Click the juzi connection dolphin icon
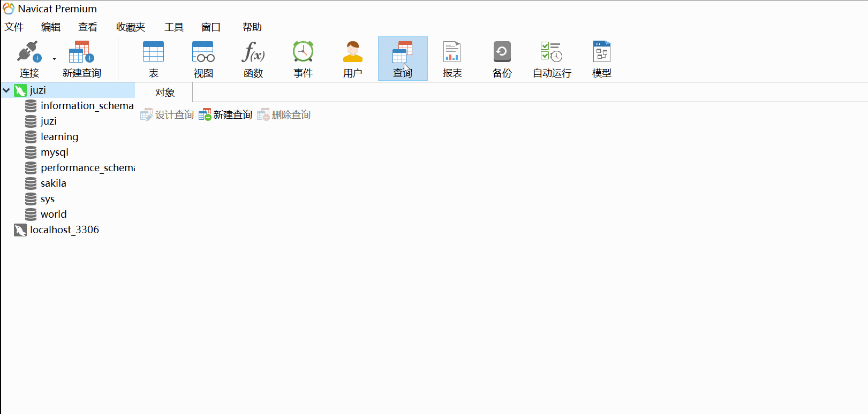The height and width of the screenshot is (414, 868). coord(20,90)
